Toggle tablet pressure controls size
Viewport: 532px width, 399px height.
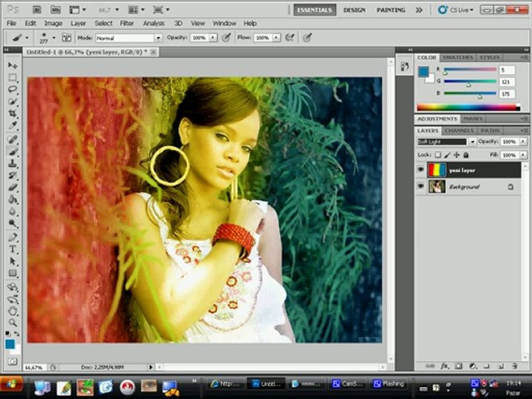coord(307,38)
